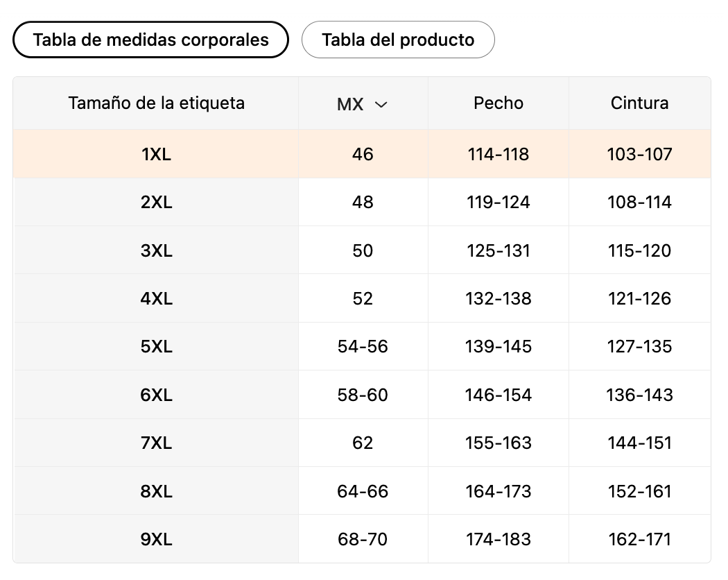Click the 162-171 waist measurement cell

pyautogui.click(x=639, y=539)
